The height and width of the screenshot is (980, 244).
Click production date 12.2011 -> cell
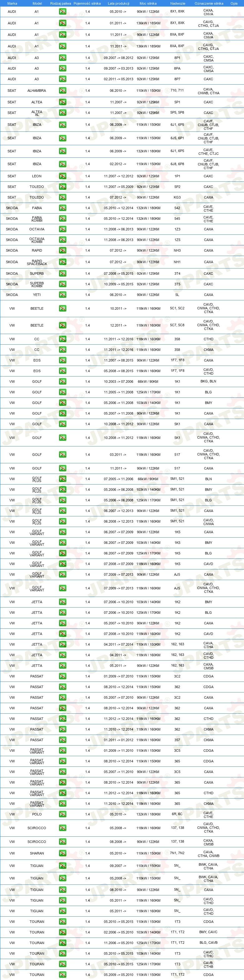[x=118, y=325]
